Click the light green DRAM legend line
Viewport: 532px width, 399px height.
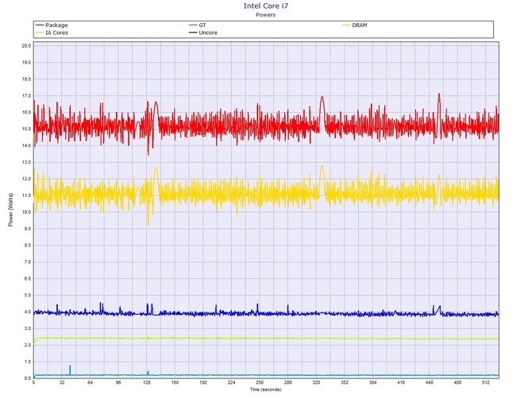[x=346, y=25]
